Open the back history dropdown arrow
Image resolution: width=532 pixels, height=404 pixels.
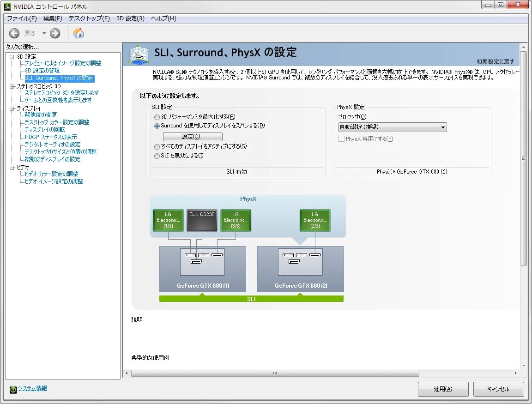44,33
